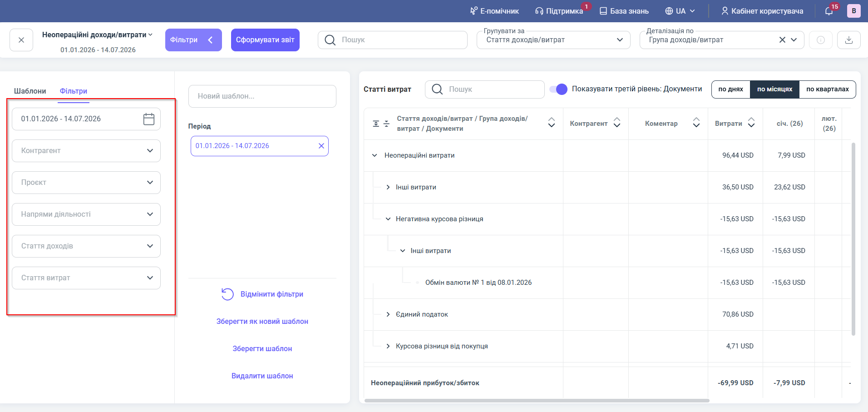Click Видалити шаблон link

262,376
